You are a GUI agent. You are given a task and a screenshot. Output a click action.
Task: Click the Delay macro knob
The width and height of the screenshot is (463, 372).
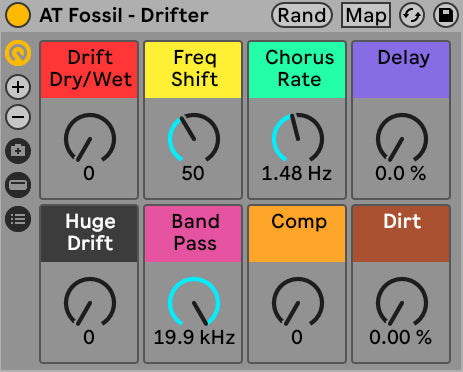402,138
